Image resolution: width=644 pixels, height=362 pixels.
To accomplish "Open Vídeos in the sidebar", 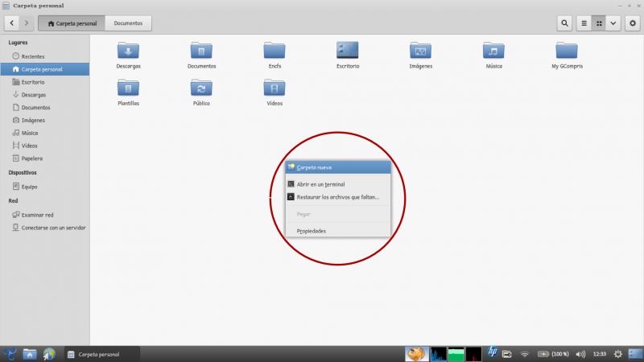I will click(x=45, y=146).
